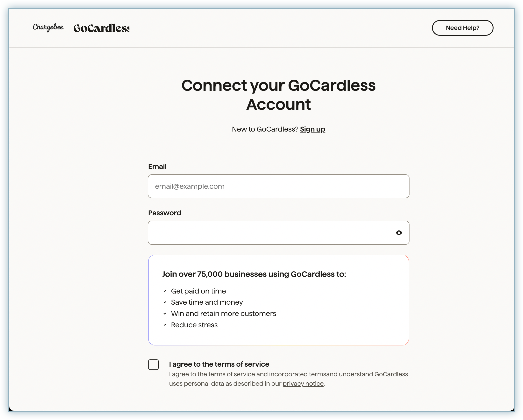Open the privacy notice link

coord(303,384)
